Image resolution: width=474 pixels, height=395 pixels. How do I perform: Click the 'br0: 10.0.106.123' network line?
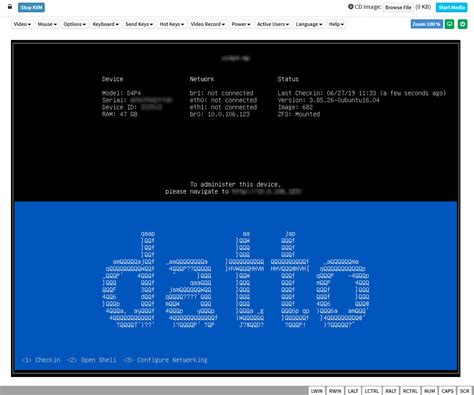(220, 114)
